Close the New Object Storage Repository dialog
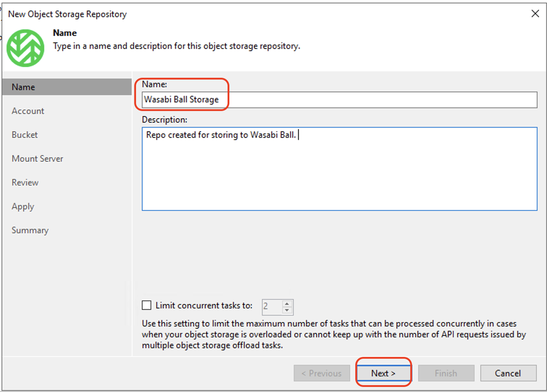The width and height of the screenshot is (547, 392). pyautogui.click(x=535, y=13)
